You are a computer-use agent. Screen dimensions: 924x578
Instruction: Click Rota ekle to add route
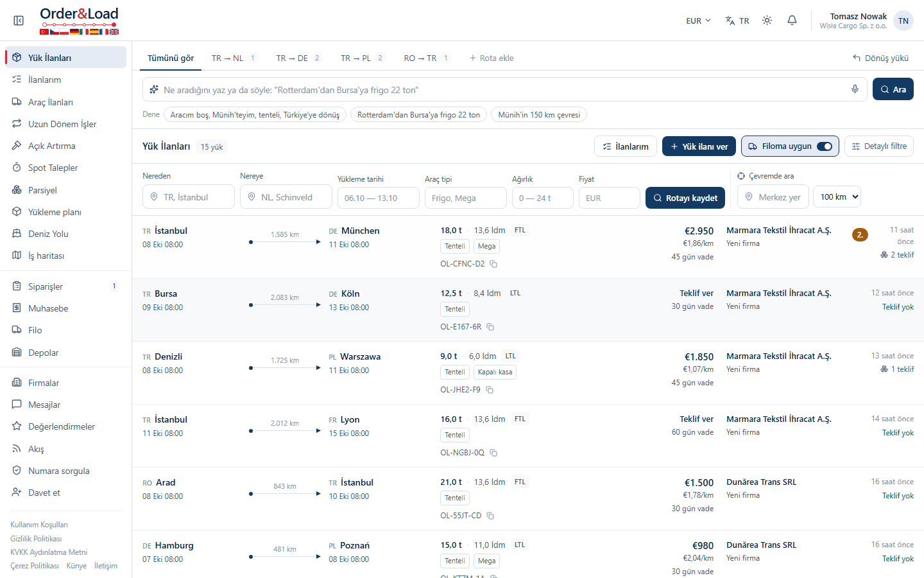pos(492,58)
